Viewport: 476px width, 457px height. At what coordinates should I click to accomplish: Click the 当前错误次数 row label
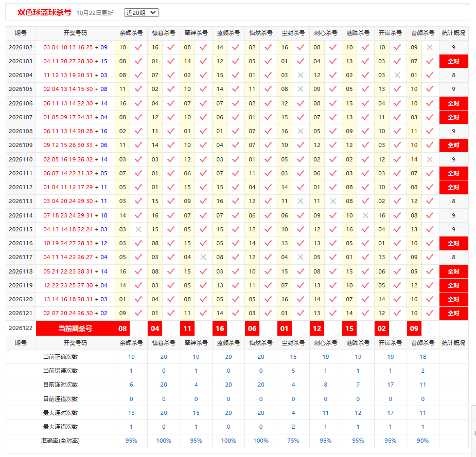[x=60, y=371]
